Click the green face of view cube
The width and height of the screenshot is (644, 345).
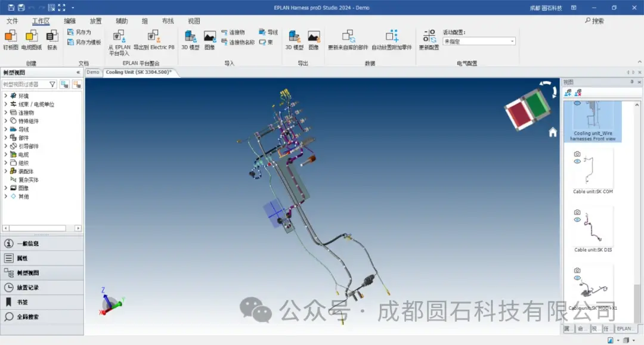537,104
